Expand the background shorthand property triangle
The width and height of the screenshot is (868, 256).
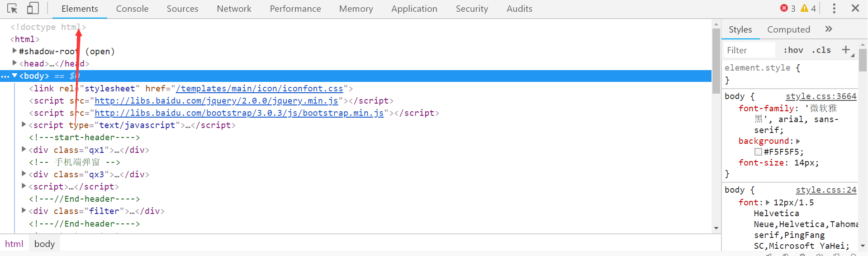(798, 141)
